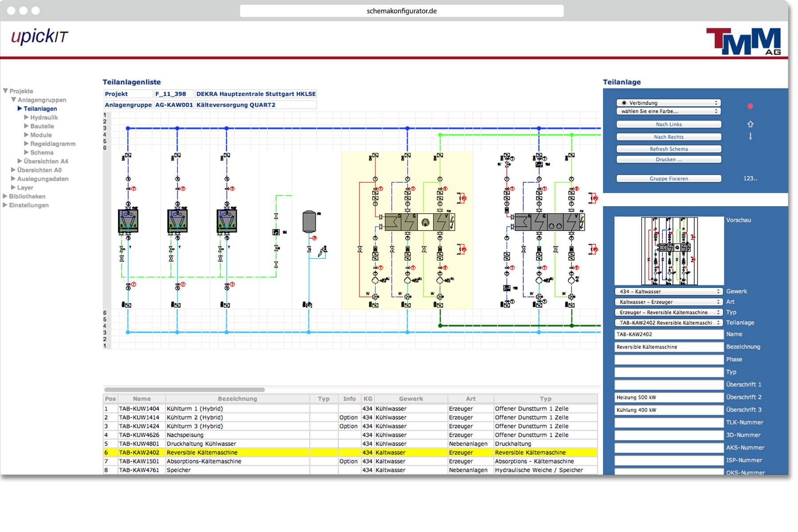
Task: Expand the Bibliotheken tree node
Action: click(x=5, y=196)
